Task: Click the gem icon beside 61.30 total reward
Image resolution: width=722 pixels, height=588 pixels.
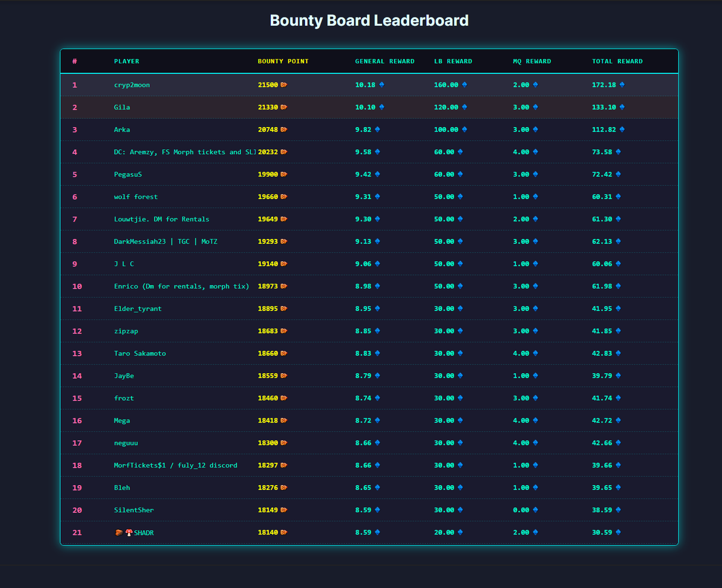Action: coord(619,219)
